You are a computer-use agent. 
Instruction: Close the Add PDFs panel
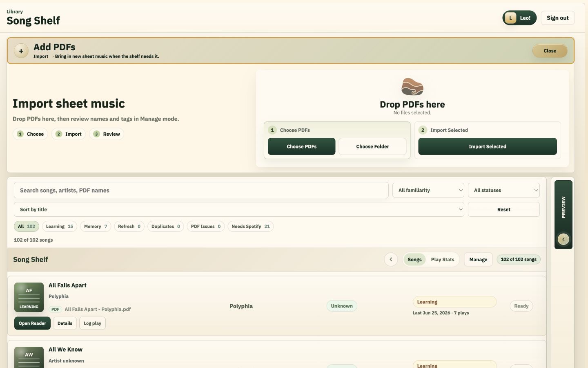550,51
